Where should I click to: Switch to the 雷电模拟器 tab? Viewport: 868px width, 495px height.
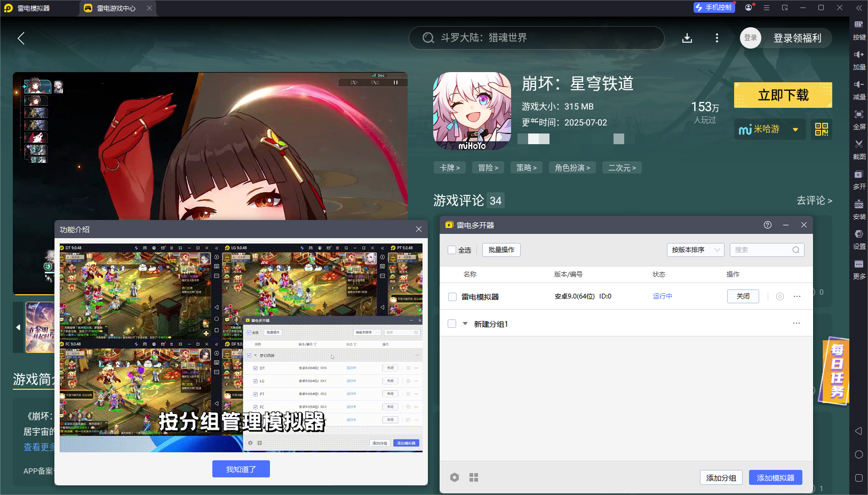point(34,8)
